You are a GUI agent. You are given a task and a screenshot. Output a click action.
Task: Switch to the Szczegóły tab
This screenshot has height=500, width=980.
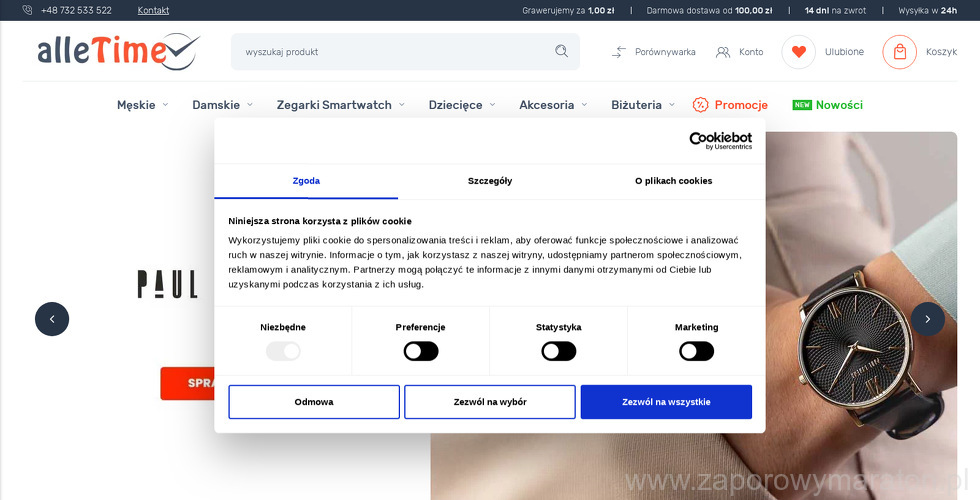point(490,181)
